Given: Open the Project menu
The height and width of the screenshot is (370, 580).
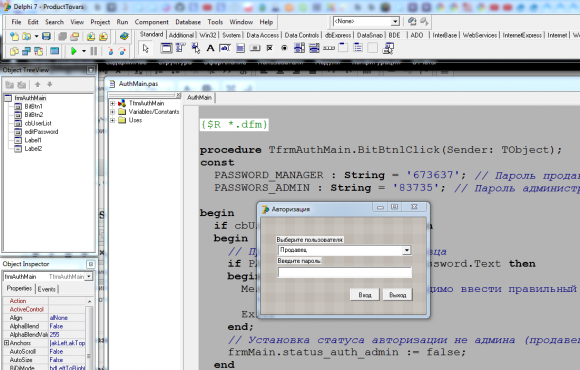Looking at the screenshot, I should pyautogui.click(x=100, y=22).
